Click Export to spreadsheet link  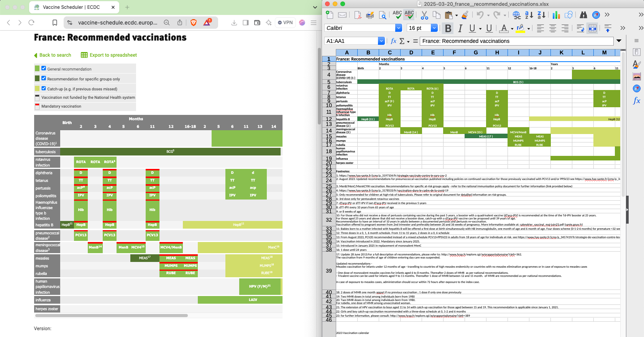tap(109, 55)
